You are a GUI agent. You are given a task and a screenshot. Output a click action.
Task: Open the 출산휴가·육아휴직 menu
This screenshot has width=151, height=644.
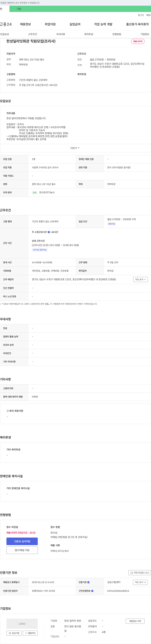click(x=137, y=24)
